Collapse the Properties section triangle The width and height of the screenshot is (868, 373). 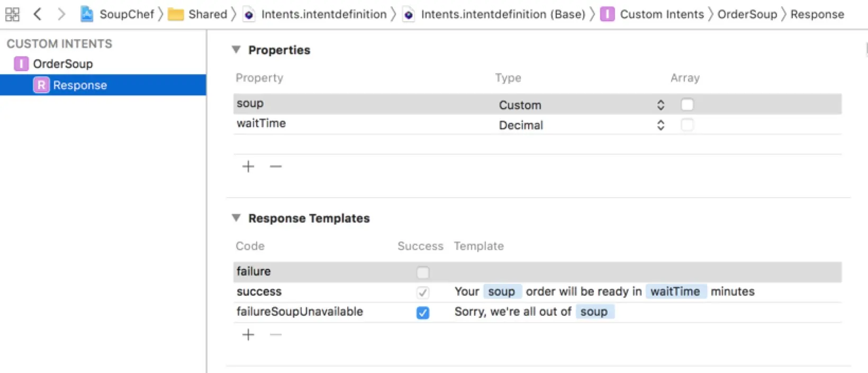pos(236,50)
